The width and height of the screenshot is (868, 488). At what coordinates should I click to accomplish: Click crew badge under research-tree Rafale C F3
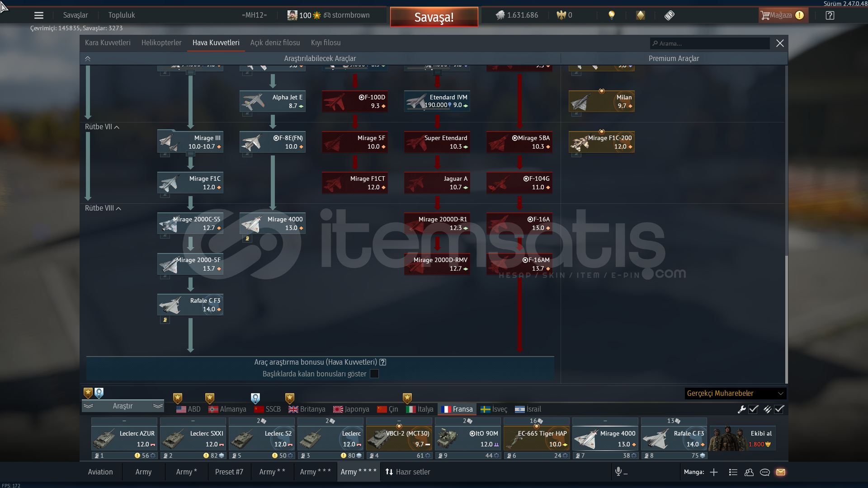(x=165, y=320)
